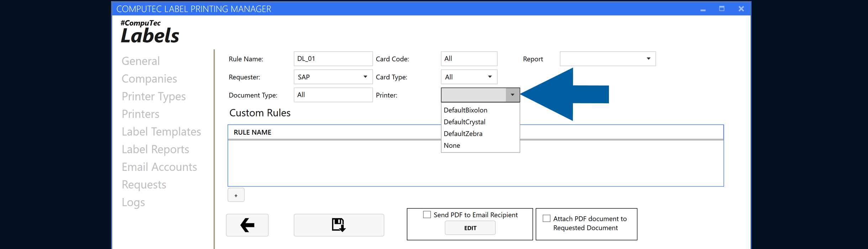
Task: Open the General section
Action: pyautogui.click(x=141, y=61)
